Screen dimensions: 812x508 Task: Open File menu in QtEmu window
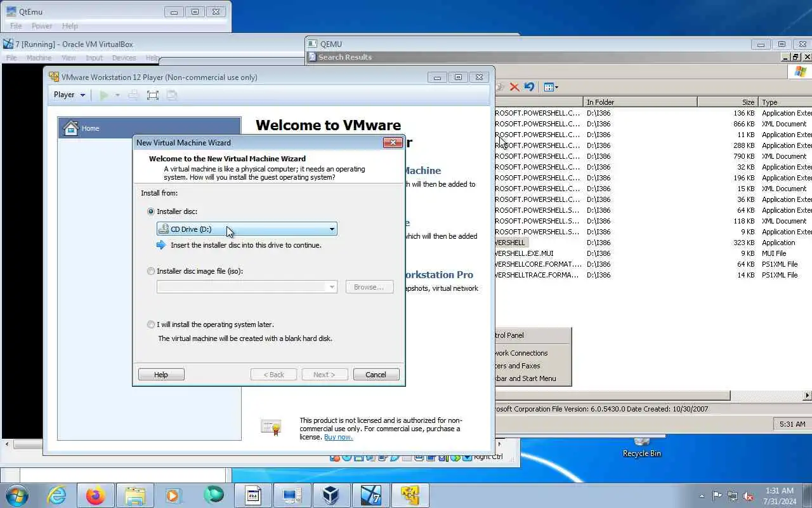(16, 26)
